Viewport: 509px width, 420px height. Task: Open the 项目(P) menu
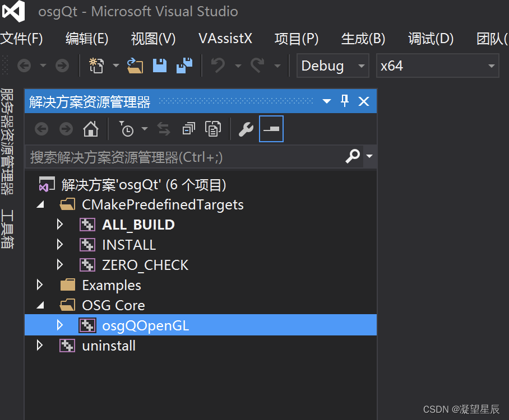[x=297, y=39]
